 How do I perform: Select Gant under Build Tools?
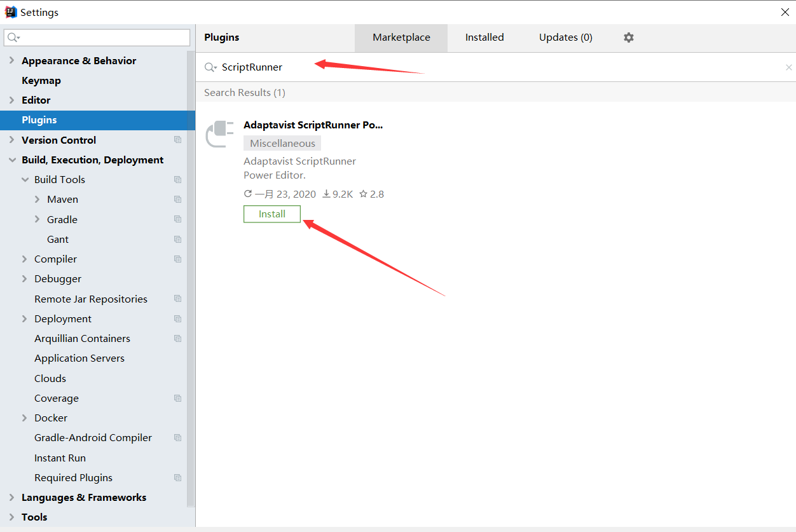pyautogui.click(x=58, y=240)
